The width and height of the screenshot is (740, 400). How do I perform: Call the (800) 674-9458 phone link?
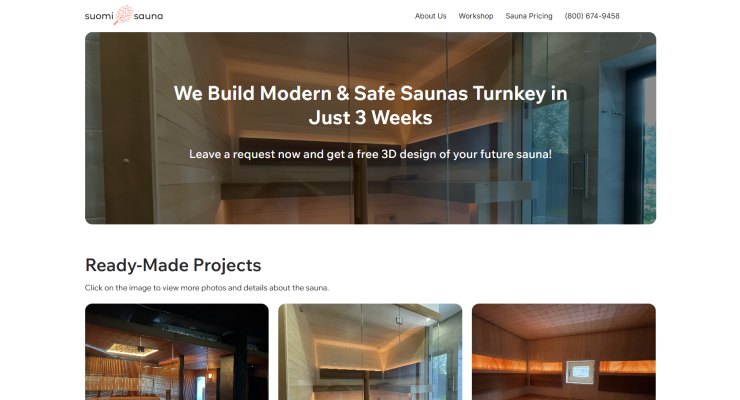(x=592, y=16)
